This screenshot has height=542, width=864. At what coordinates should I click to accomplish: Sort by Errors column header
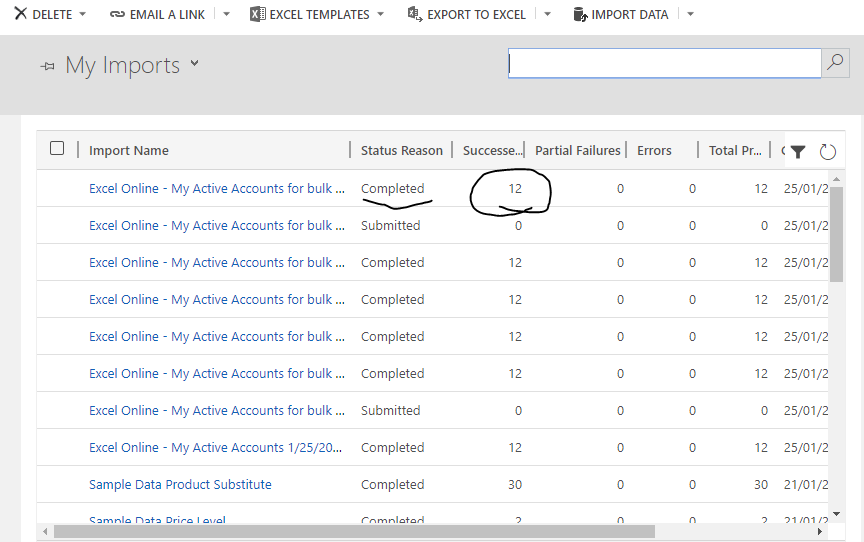654,150
